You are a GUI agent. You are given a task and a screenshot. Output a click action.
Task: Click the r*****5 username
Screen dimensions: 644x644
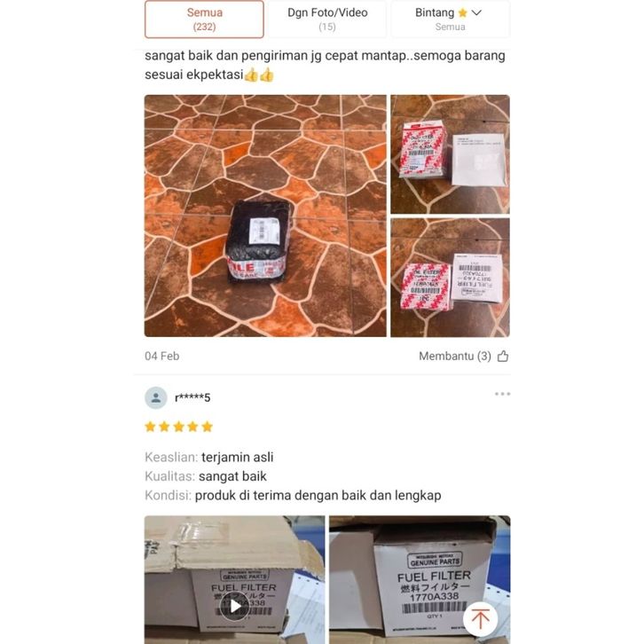click(192, 397)
